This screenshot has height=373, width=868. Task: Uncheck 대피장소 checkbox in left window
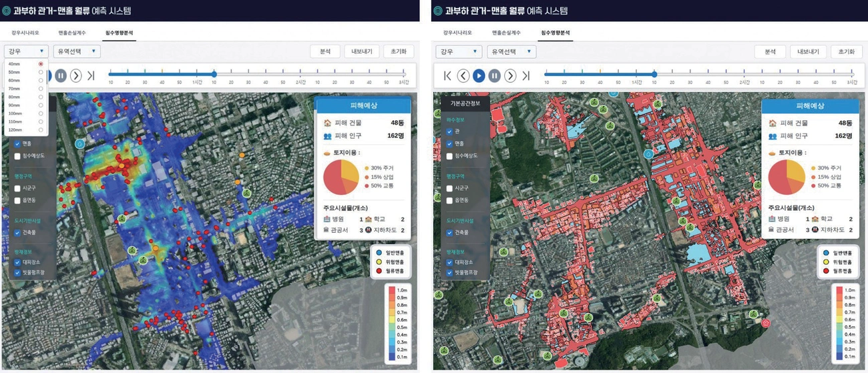(x=17, y=263)
